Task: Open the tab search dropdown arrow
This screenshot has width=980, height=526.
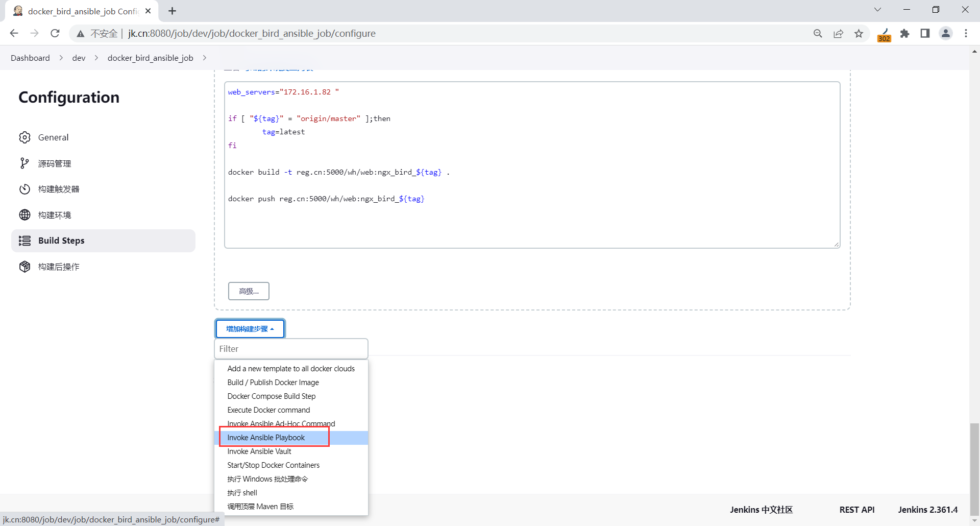Action: pyautogui.click(x=877, y=10)
